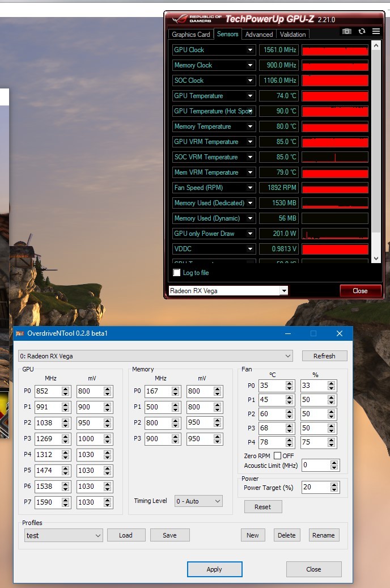Open the Validation tab in GPU-Z

(x=292, y=34)
